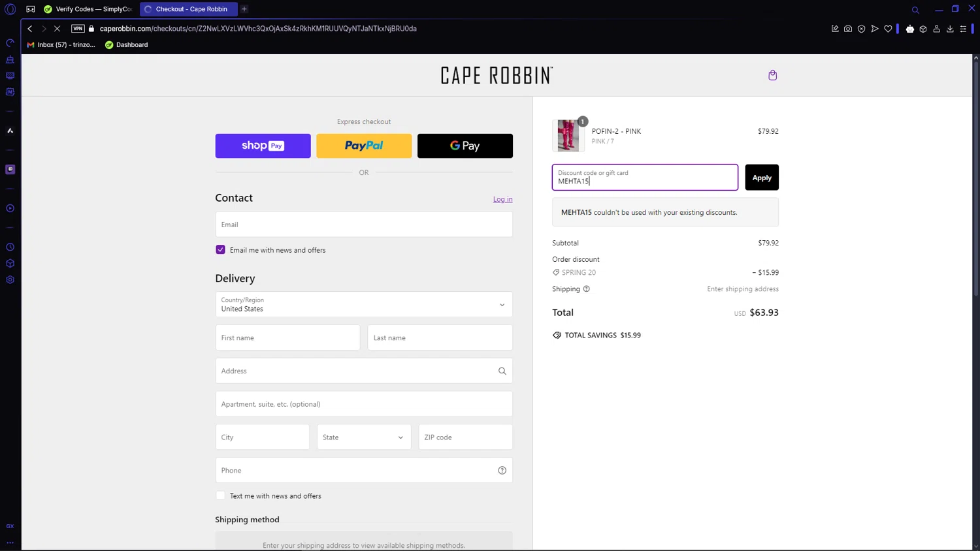Click the Last name field
The image size is (980, 551).
coord(440,338)
